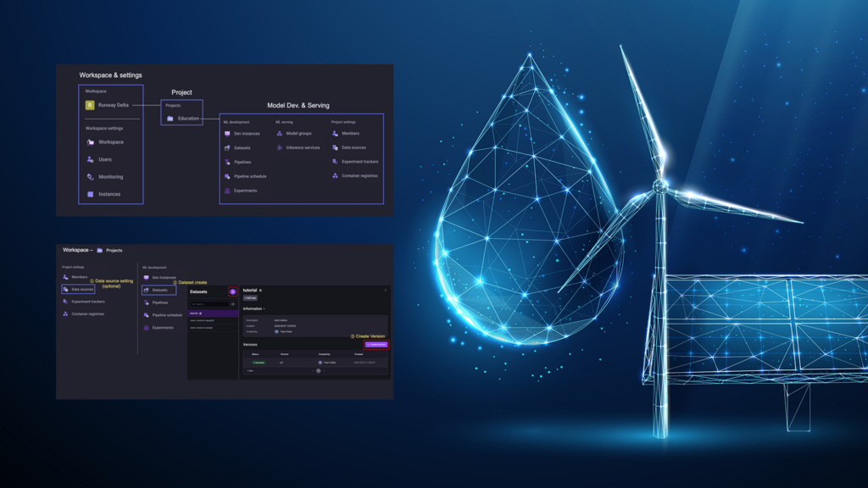Open Monitoring in Workspace settings
This screenshot has height=488, width=868.
click(110, 177)
